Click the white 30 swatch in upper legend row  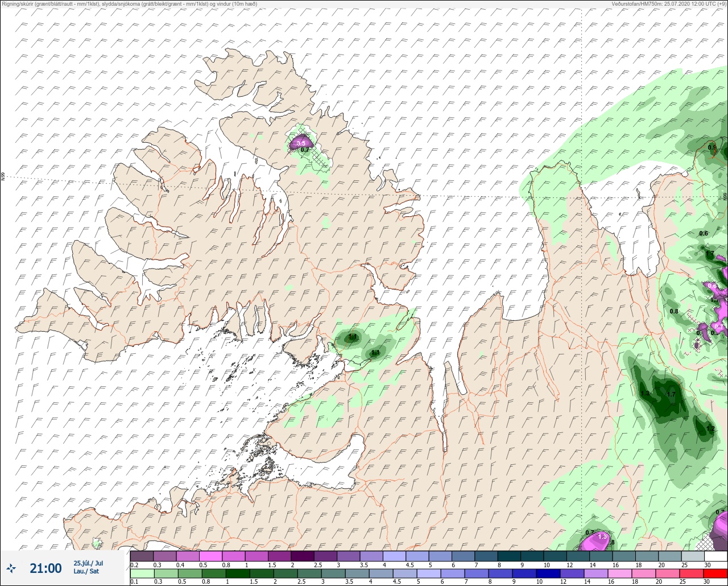point(715,556)
